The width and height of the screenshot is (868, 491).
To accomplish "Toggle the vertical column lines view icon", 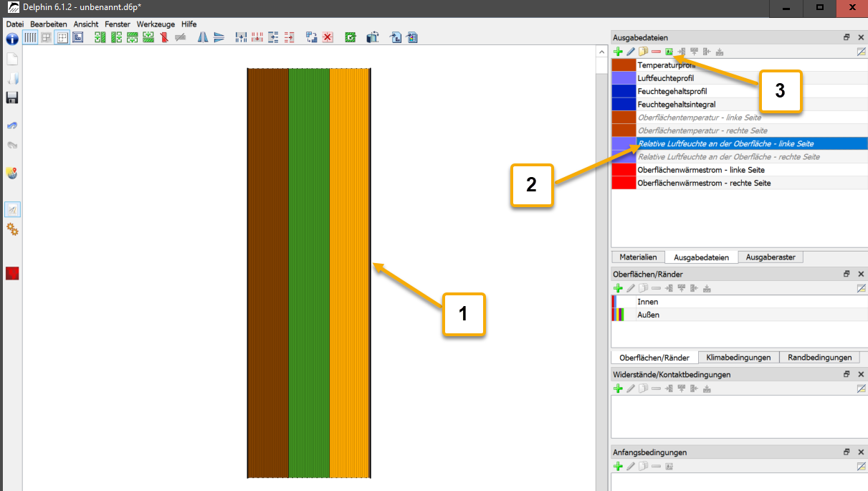I will [31, 37].
